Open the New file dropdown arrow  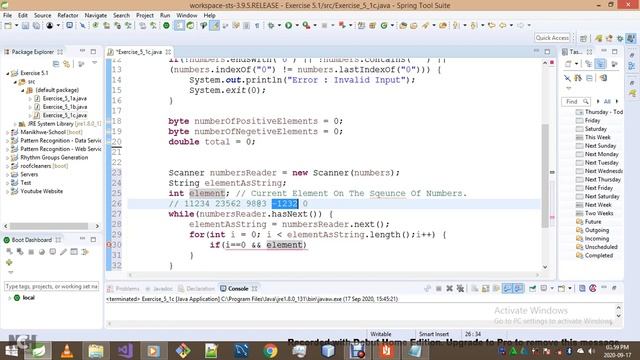tap(16, 26)
